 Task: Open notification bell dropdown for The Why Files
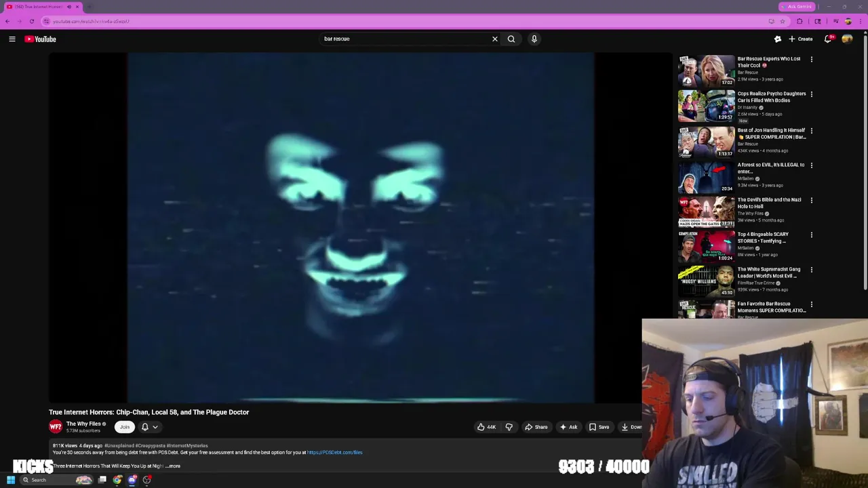(150, 427)
